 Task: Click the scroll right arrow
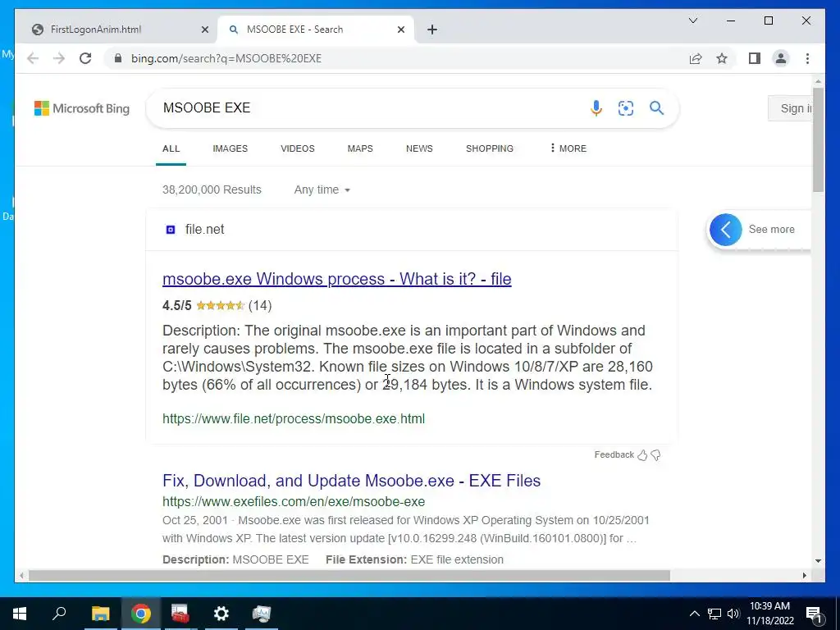tap(805, 575)
